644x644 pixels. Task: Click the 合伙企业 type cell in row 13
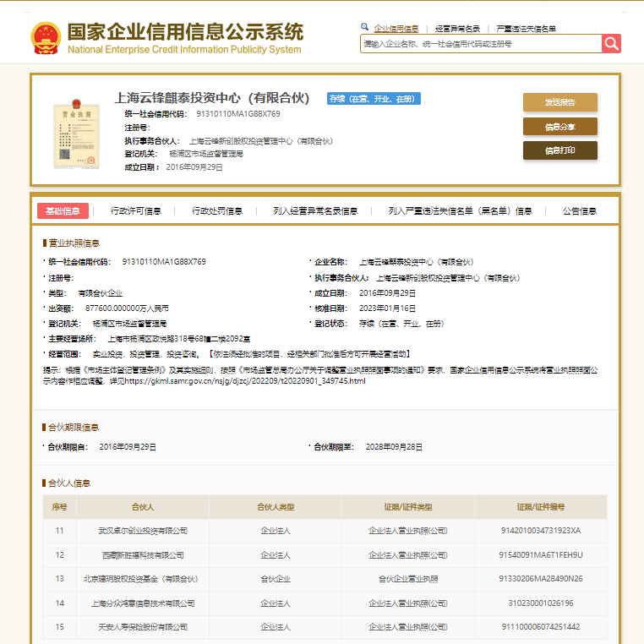(276, 579)
